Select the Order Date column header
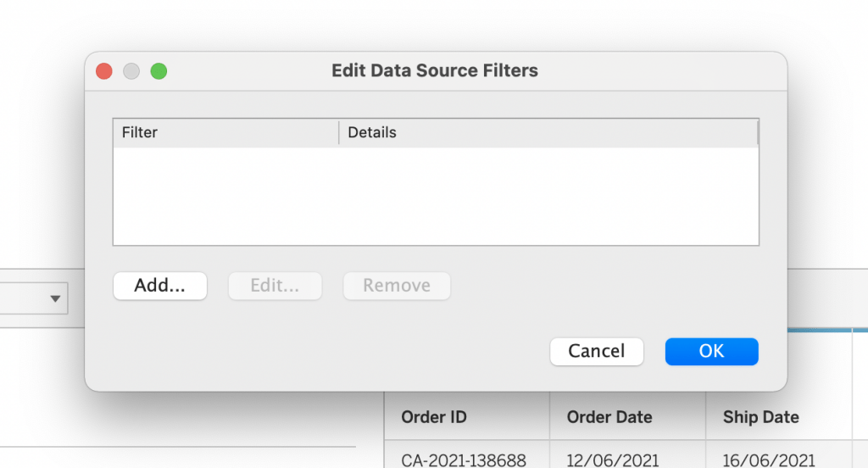 (609, 417)
